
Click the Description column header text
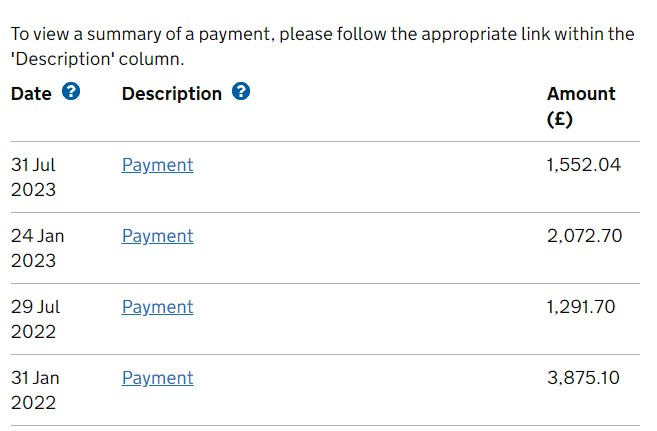point(171,93)
